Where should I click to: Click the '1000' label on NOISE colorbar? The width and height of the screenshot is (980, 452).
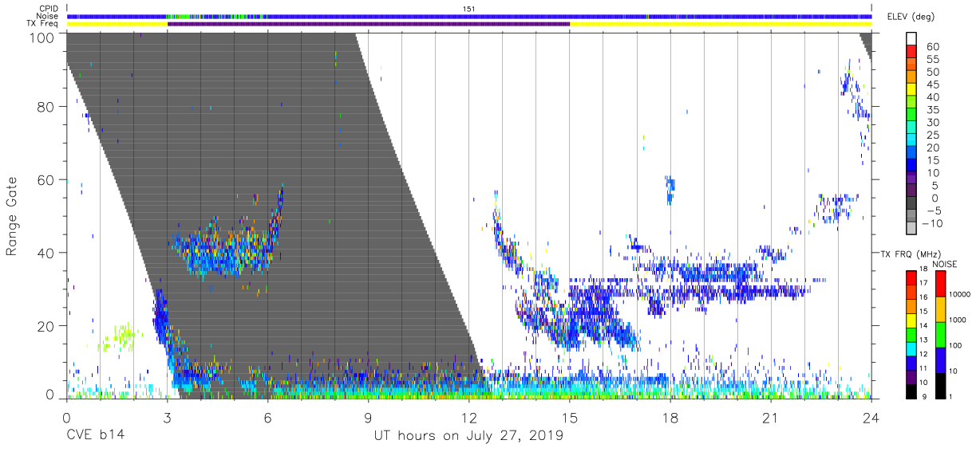pyautogui.click(x=958, y=320)
